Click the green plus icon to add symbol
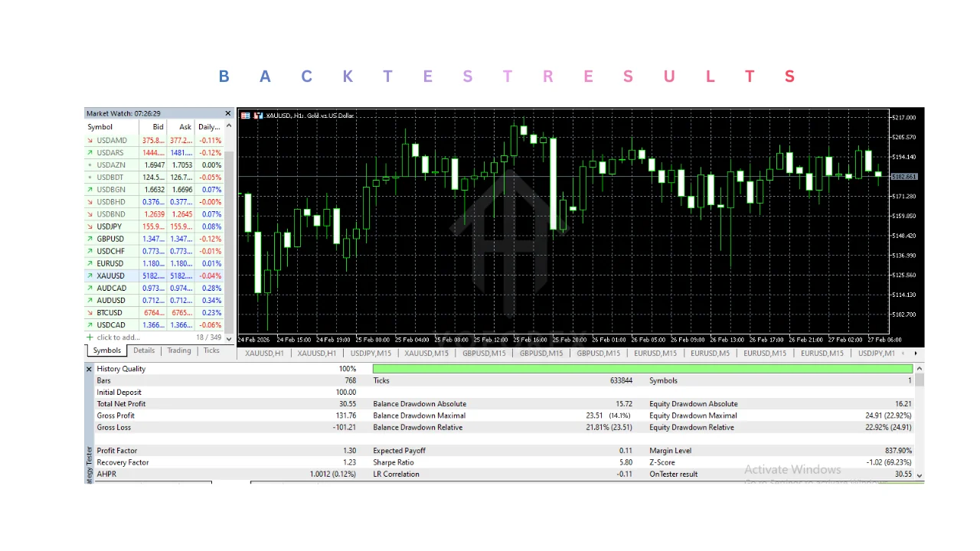 click(x=90, y=337)
